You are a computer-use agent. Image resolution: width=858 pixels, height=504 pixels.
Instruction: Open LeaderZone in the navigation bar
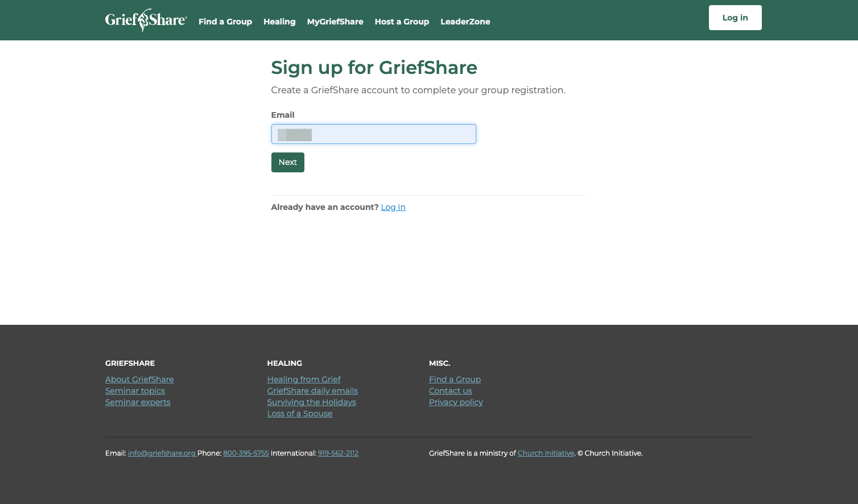click(x=465, y=22)
